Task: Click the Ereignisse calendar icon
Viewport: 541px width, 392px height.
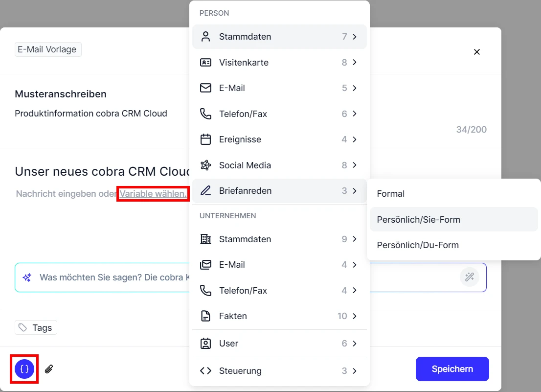Action: pos(205,139)
